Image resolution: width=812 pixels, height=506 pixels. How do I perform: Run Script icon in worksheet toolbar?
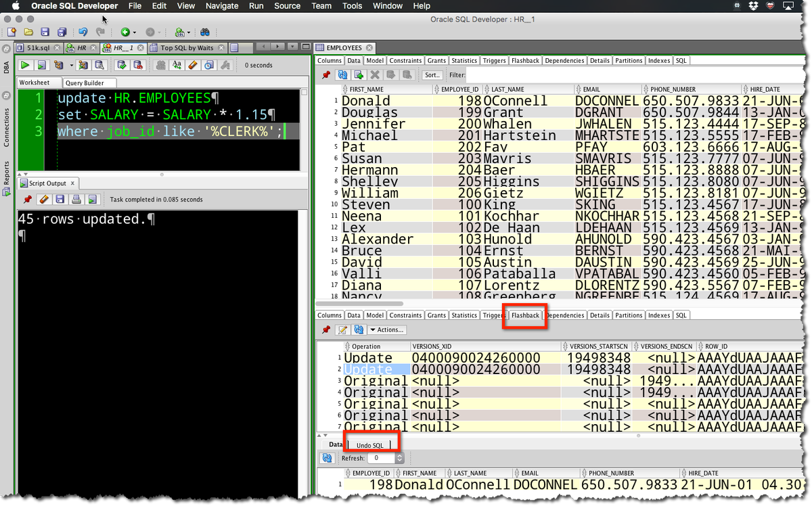click(x=41, y=65)
